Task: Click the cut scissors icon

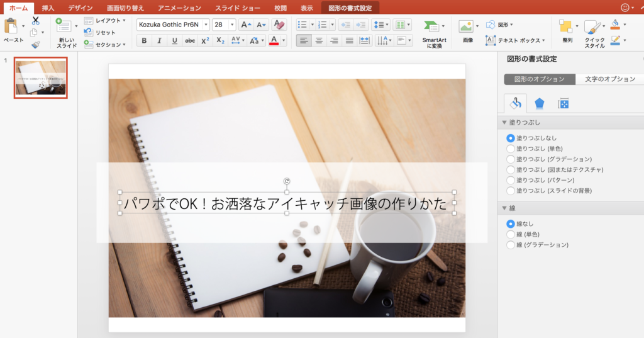Action: point(35,21)
